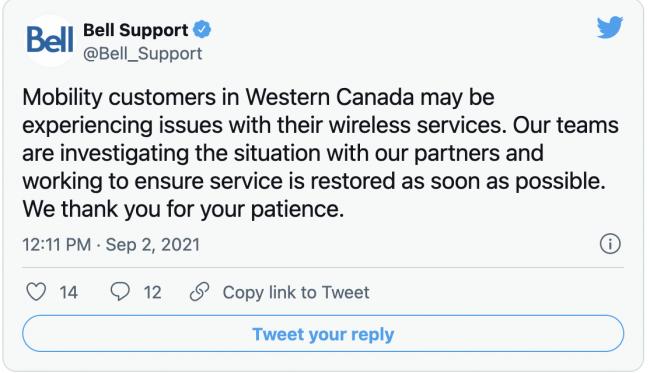Click 'Mobility customers' at tweet start
The width and height of the screenshot is (650, 373).
pyautogui.click(x=119, y=98)
